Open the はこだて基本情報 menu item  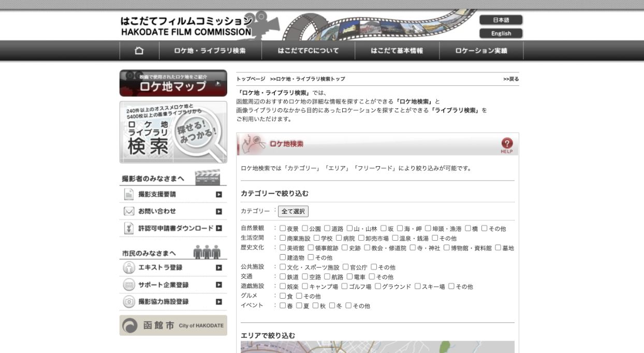pyautogui.click(x=397, y=51)
